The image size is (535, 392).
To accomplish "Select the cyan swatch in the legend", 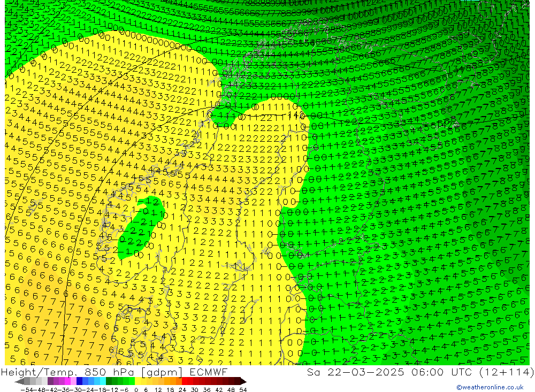I will 103,381.
